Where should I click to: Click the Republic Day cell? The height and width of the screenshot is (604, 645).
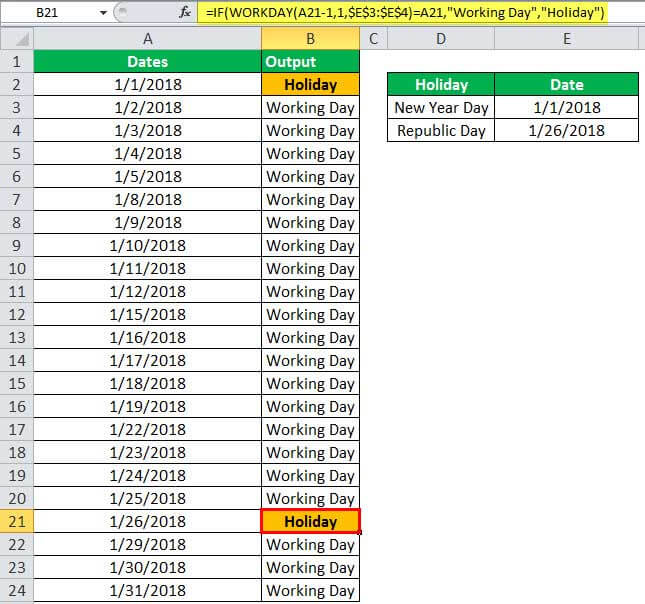pos(441,131)
